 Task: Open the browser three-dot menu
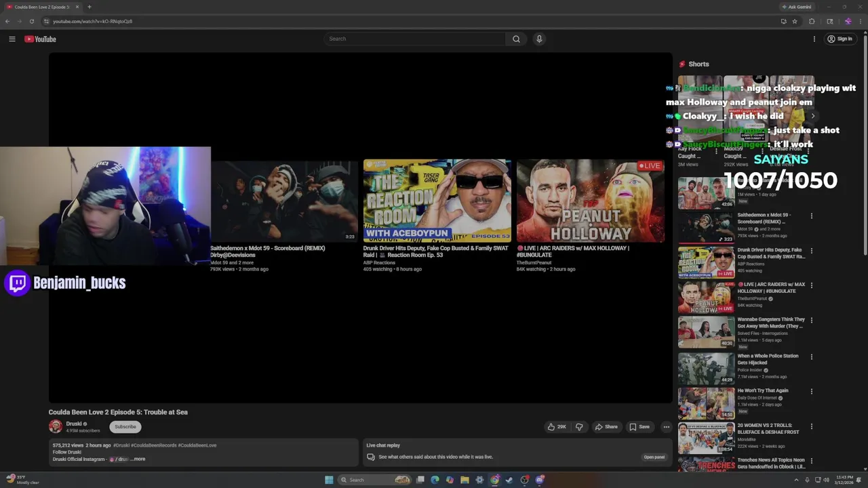pyautogui.click(x=860, y=21)
